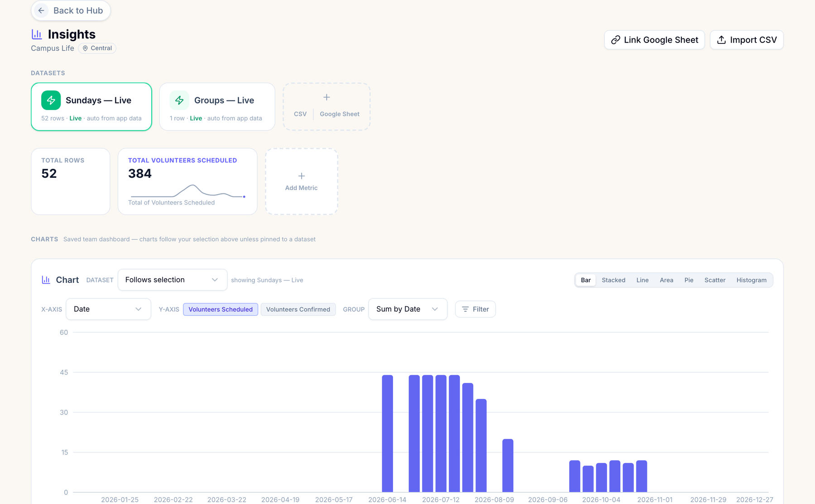Click the Add Metric card
The width and height of the screenshot is (815, 504).
pyautogui.click(x=302, y=181)
